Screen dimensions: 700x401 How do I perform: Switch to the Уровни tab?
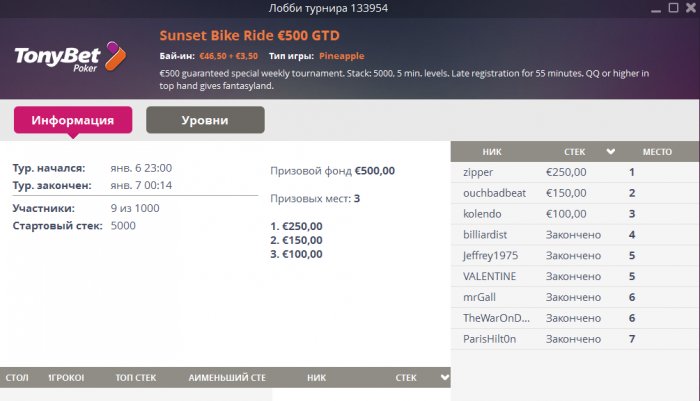(x=205, y=120)
